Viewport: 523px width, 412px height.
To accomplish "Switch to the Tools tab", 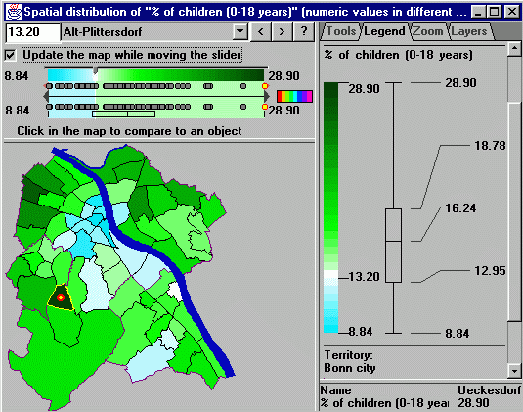I will tap(341, 31).
